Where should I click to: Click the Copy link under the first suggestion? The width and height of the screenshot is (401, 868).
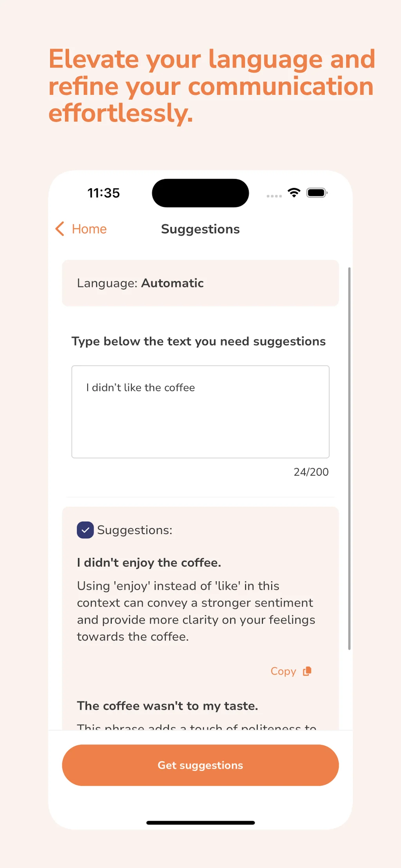point(283,671)
